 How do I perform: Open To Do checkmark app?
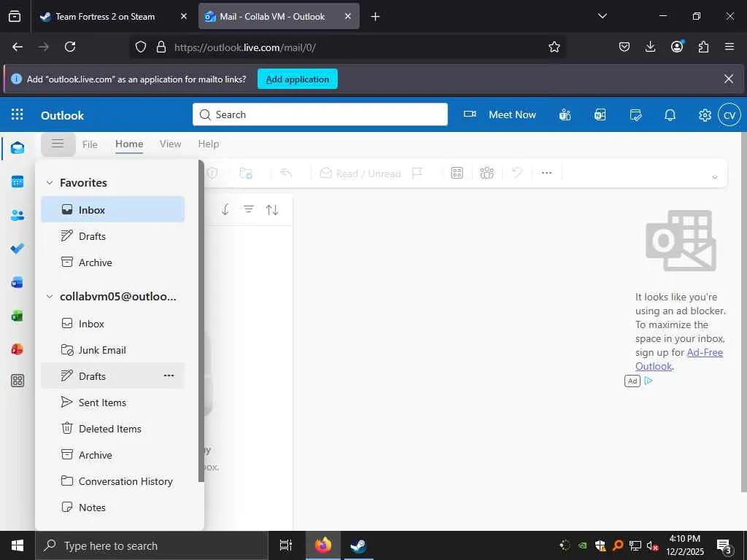[18, 249]
